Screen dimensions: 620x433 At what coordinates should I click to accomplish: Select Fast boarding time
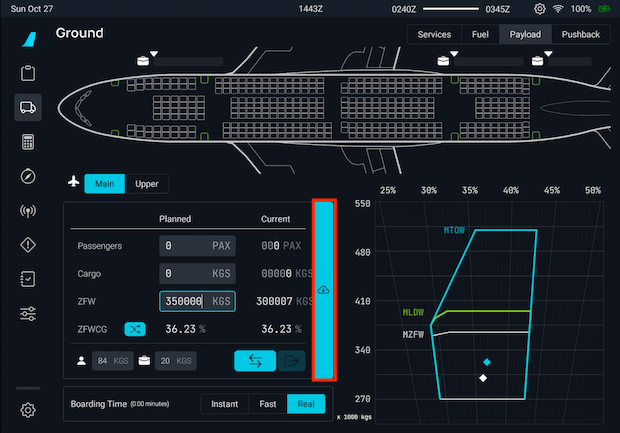click(266, 404)
